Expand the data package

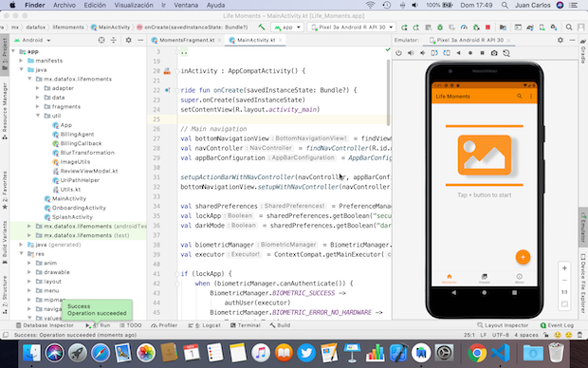tap(38, 98)
